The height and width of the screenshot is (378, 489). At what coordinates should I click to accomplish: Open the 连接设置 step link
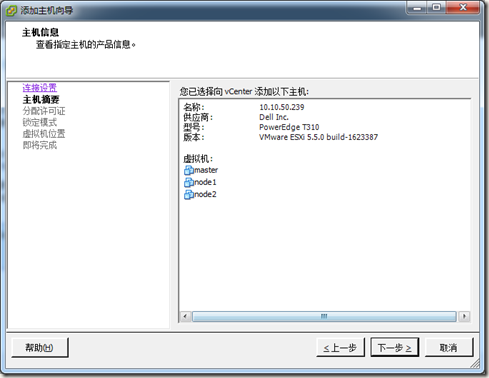point(40,88)
